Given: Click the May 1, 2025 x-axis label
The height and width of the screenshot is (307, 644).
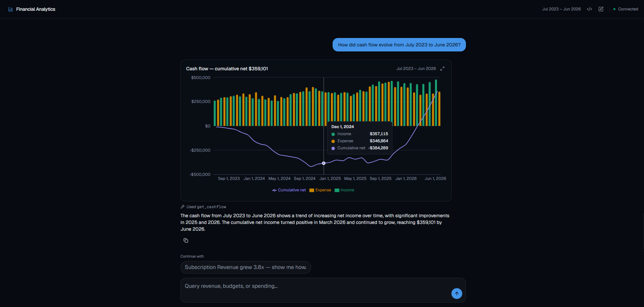Looking at the screenshot, I should click(x=355, y=179).
